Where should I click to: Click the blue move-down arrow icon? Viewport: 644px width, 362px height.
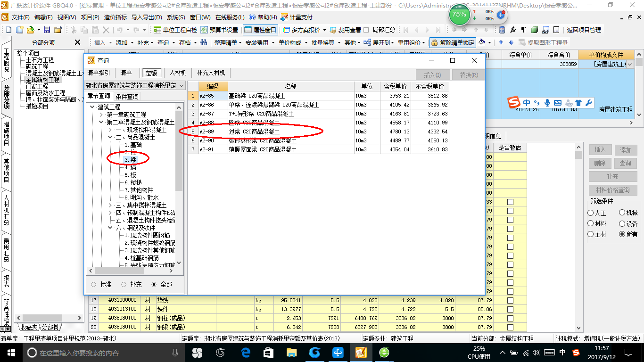click(x=511, y=42)
